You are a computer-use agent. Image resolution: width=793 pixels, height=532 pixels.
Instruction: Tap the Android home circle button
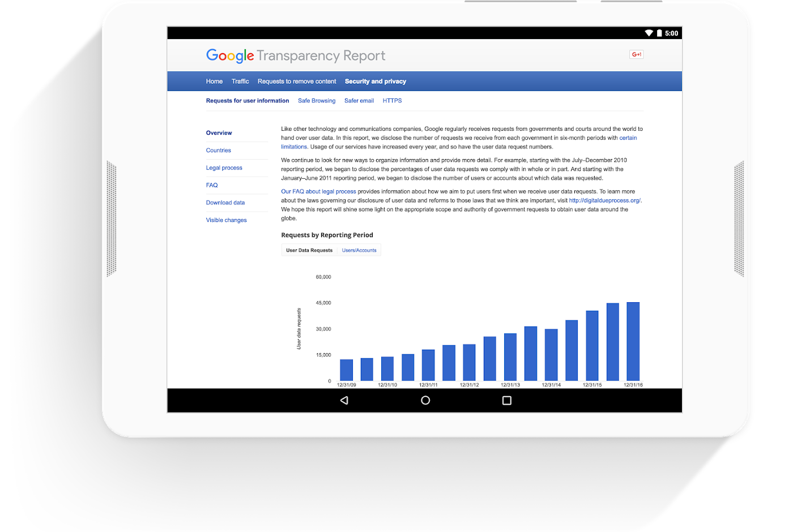425,400
